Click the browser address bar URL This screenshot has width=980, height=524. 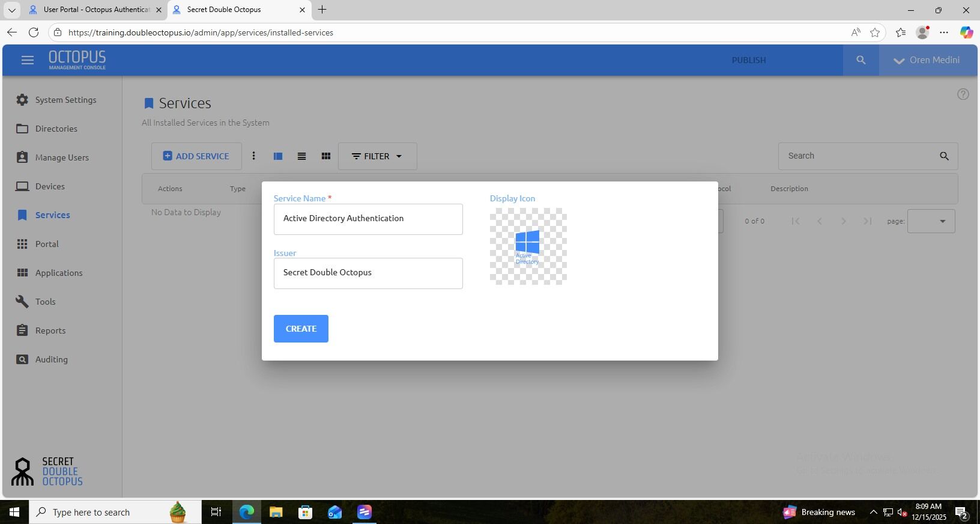(201, 32)
